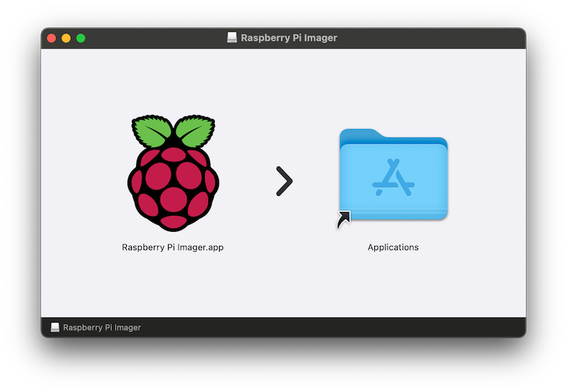Viewport: 567px width, 392px height.
Task: Click the disk icon in the bottom path bar
Action: coord(55,327)
